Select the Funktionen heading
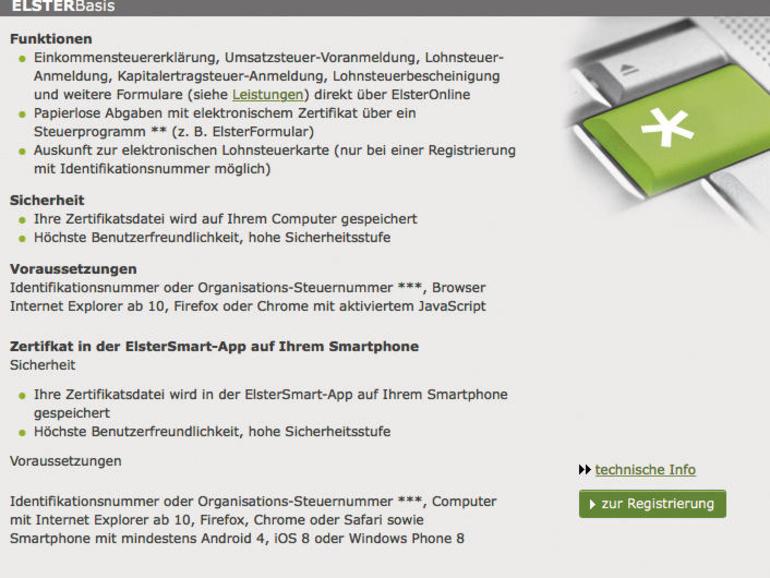This screenshot has height=578, width=770. (51, 39)
